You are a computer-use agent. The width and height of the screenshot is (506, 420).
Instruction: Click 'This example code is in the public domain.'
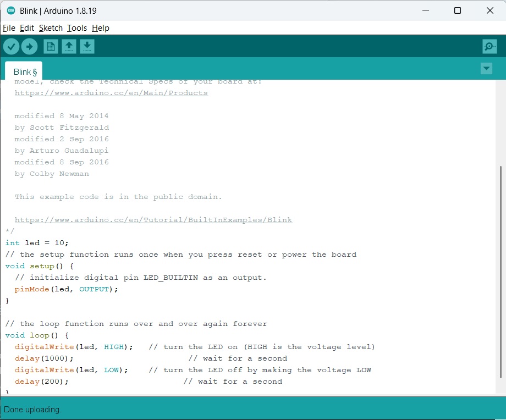pyautogui.click(x=118, y=197)
